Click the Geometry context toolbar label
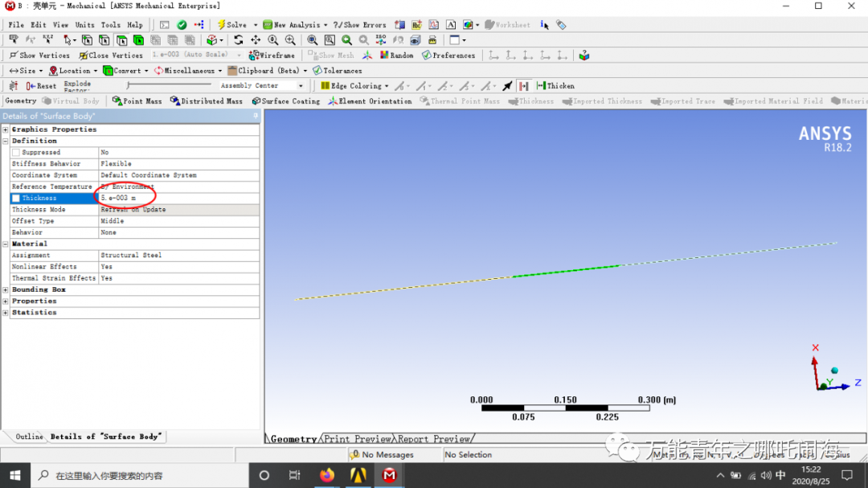The height and width of the screenshot is (488, 868). click(20, 100)
